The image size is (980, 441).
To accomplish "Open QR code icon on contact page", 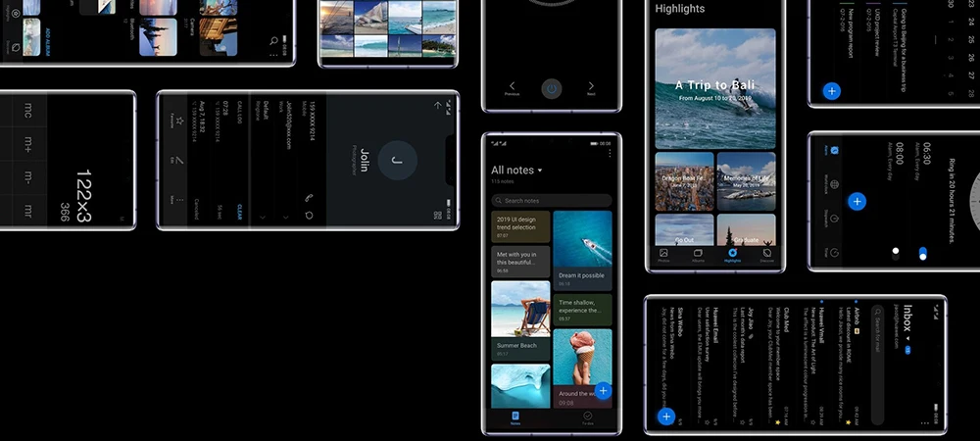I will coord(437,216).
